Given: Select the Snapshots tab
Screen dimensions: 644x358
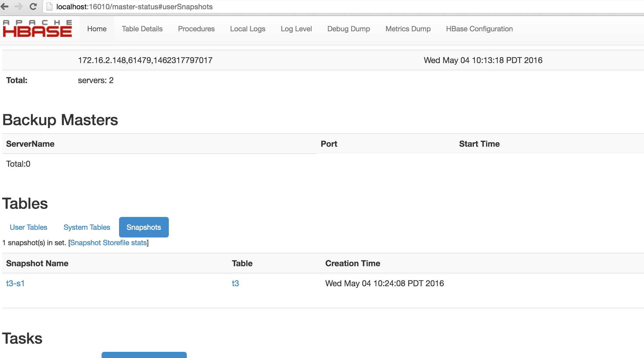Looking at the screenshot, I should tap(143, 227).
